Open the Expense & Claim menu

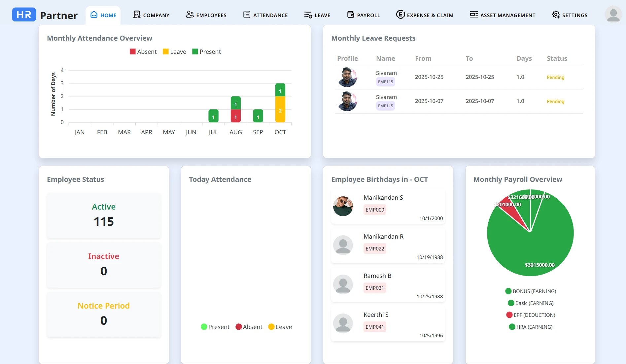(425, 15)
